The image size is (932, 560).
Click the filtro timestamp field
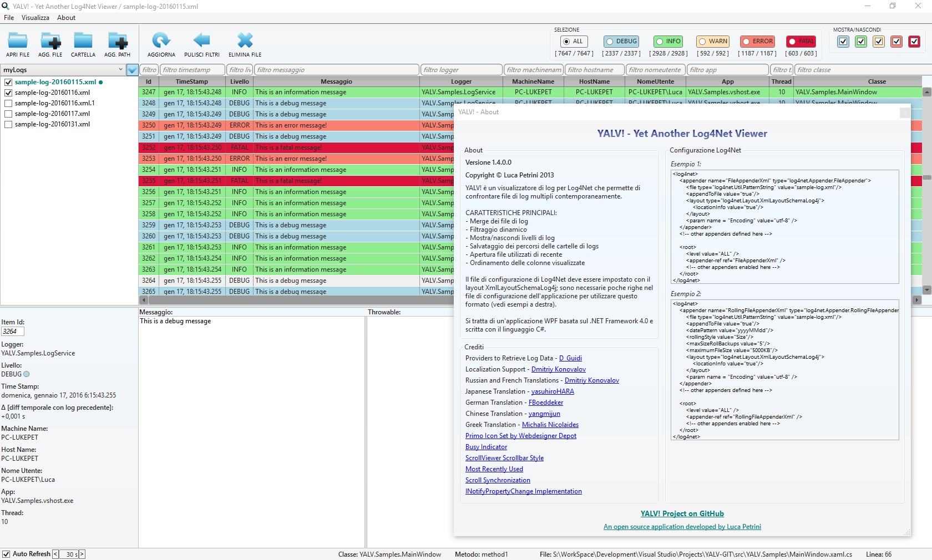click(x=193, y=70)
